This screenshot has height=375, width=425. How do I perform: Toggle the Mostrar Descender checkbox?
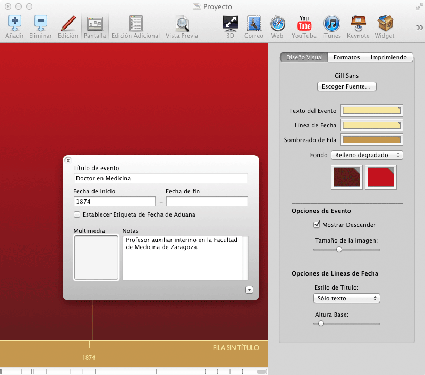coord(316,224)
